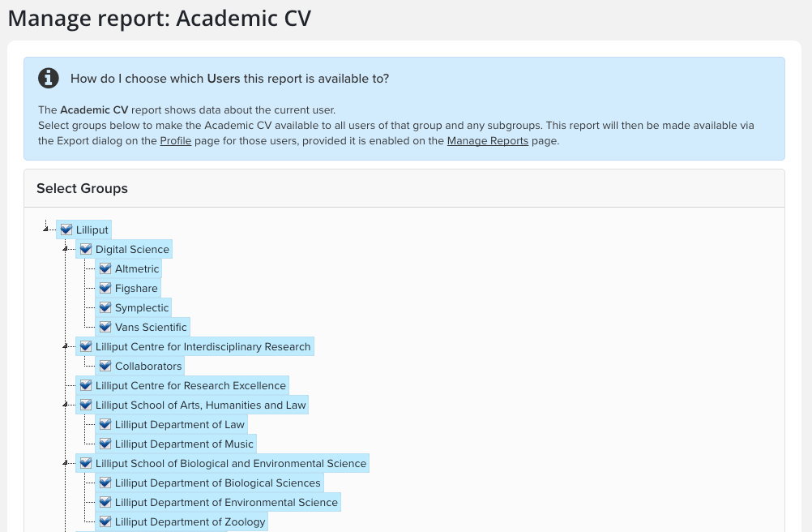Uncheck the Lilliput root group checkbox
The image size is (812, 532).
point(66,230)
